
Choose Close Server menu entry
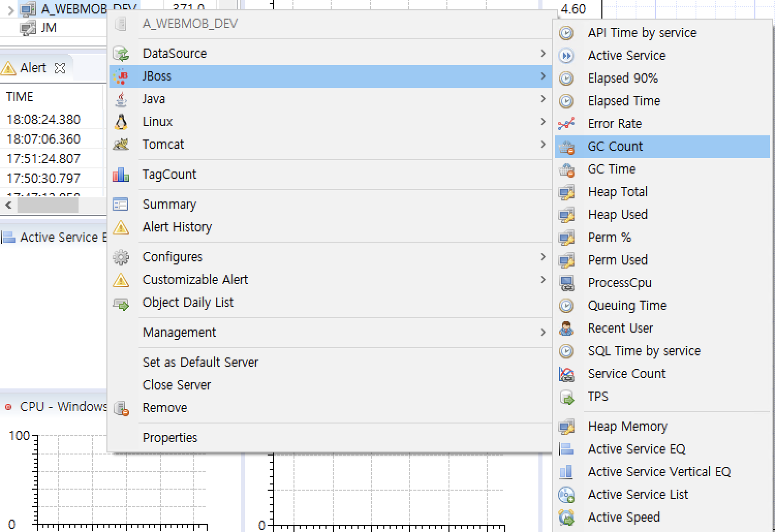331,385
